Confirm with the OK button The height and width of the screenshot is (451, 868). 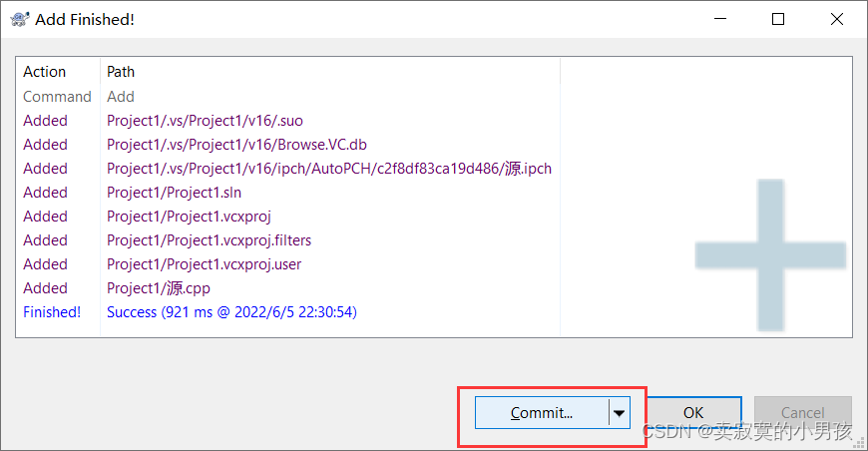[694, 413]
